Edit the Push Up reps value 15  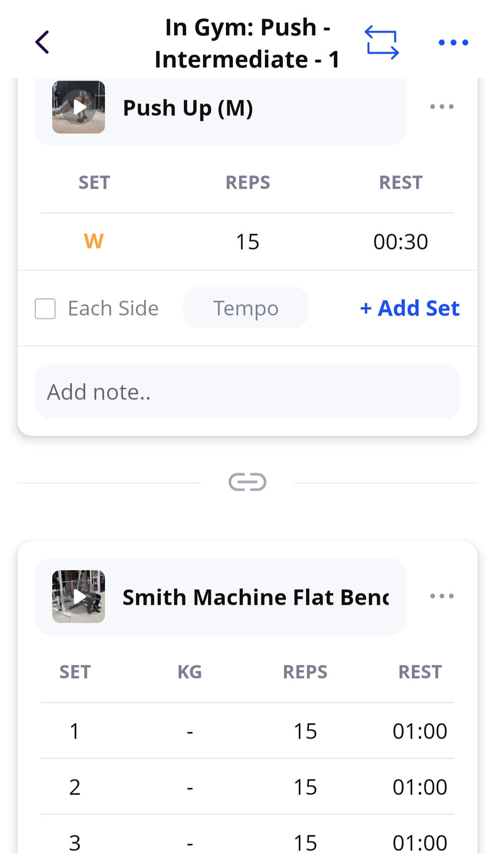click(247, 242)
